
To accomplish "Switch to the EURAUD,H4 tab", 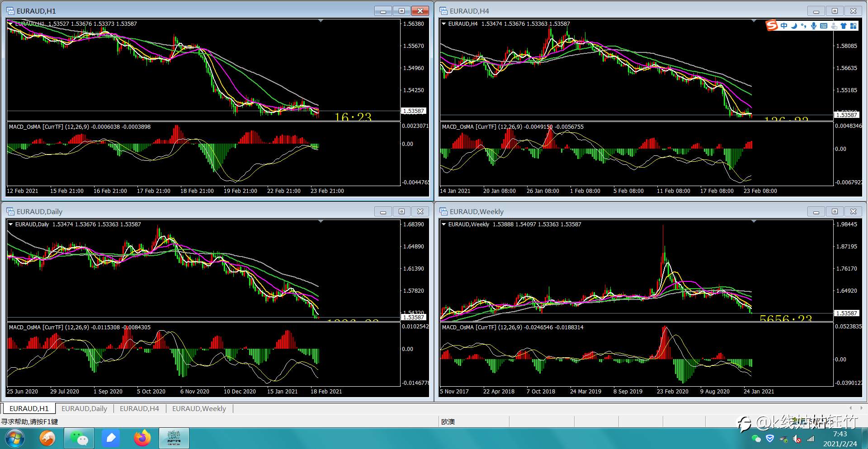I will point(139,408).
